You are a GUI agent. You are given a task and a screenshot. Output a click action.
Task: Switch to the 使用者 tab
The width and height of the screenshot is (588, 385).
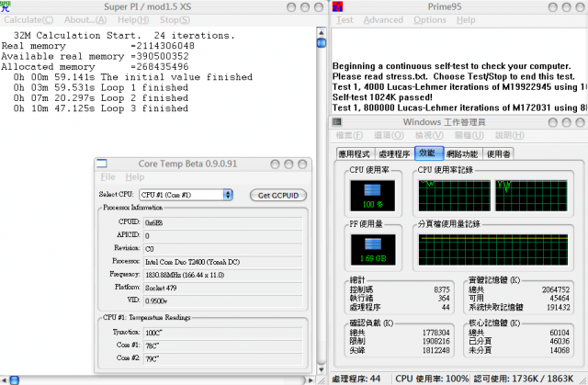tap(498, 154)
